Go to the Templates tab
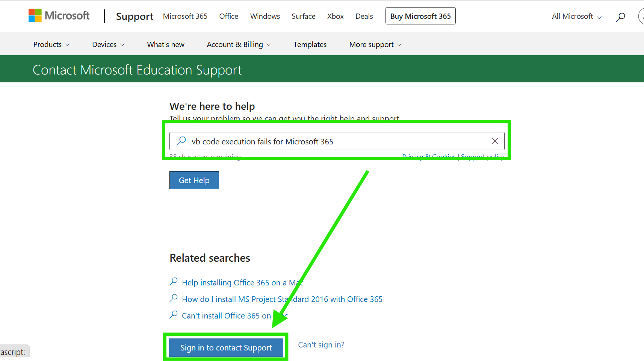 [310, 44]
